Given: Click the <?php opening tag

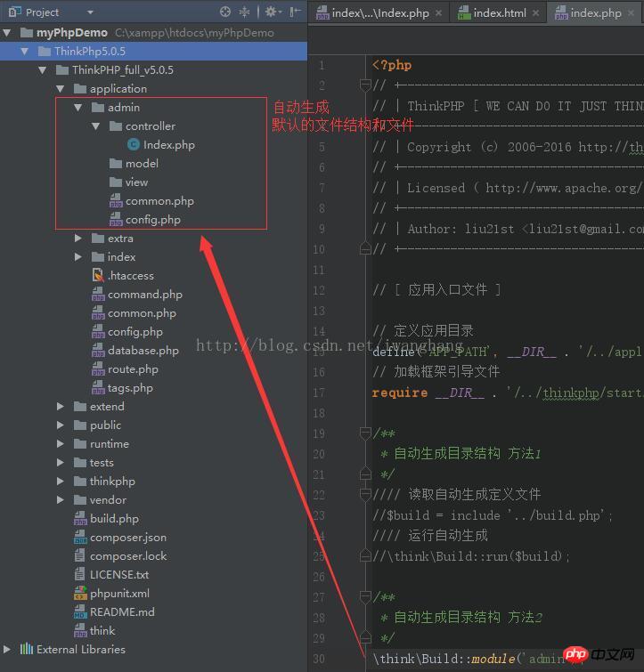Looking at the screenshot, I should (x=392, y=65).
